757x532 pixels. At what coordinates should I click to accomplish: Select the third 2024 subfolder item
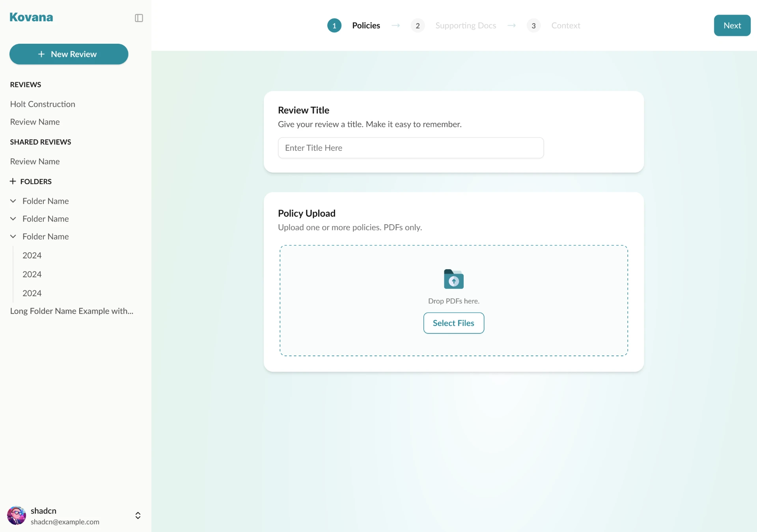(x=32, y=293)
